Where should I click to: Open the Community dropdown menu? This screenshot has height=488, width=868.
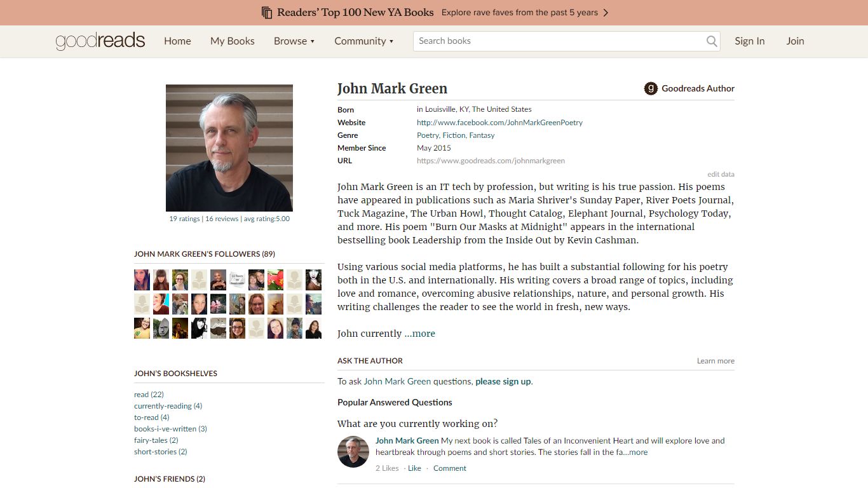click(364, 41)
